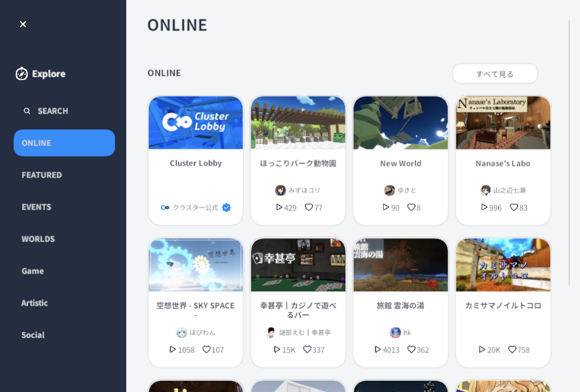Click the ほびわん avatar icon
580x392 pixels.
[181, 332]
